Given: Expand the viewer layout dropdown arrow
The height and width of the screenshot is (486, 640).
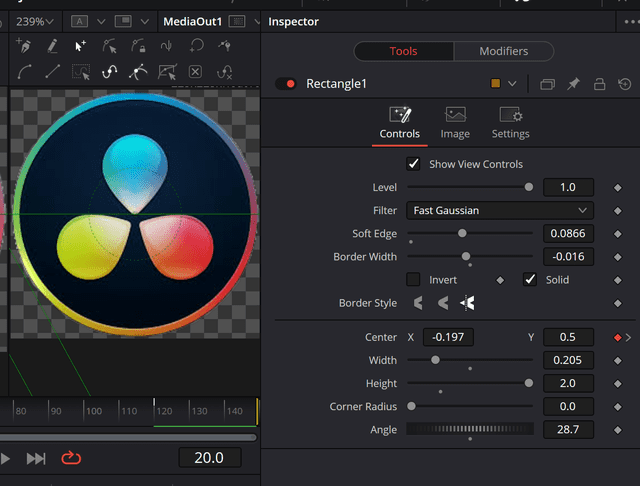Looking at the screenshot, I should tap(144, 22).
